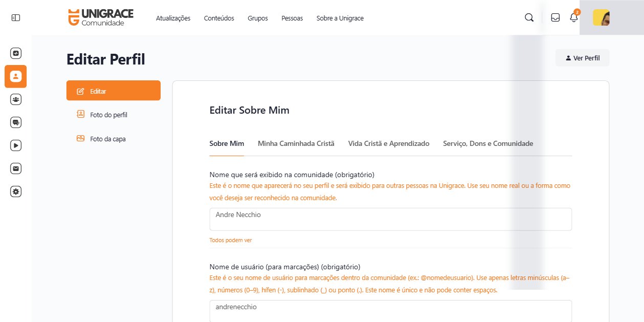Select the Serviço, Dons e Comunidade tab

coord(487,143)
